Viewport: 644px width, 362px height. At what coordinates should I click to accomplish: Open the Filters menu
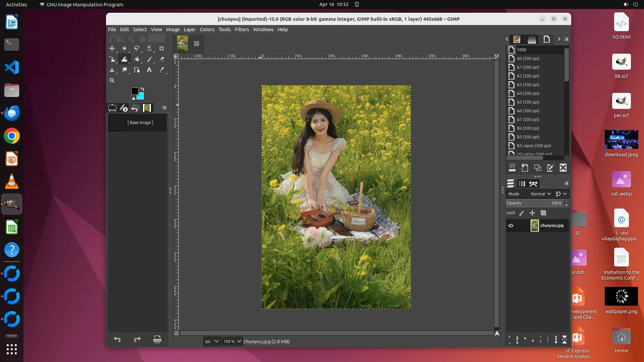pyautogui.click(x=241, y=29)
